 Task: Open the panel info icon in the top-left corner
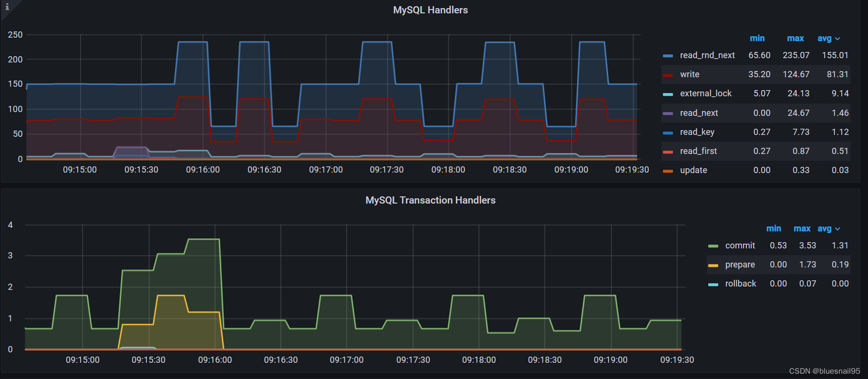7,7
